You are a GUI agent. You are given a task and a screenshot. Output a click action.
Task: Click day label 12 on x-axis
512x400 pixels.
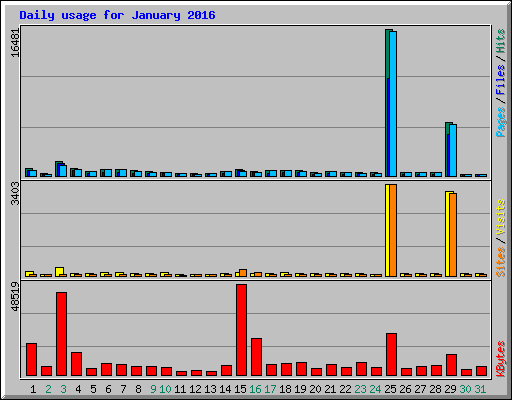tap(195, 389)
